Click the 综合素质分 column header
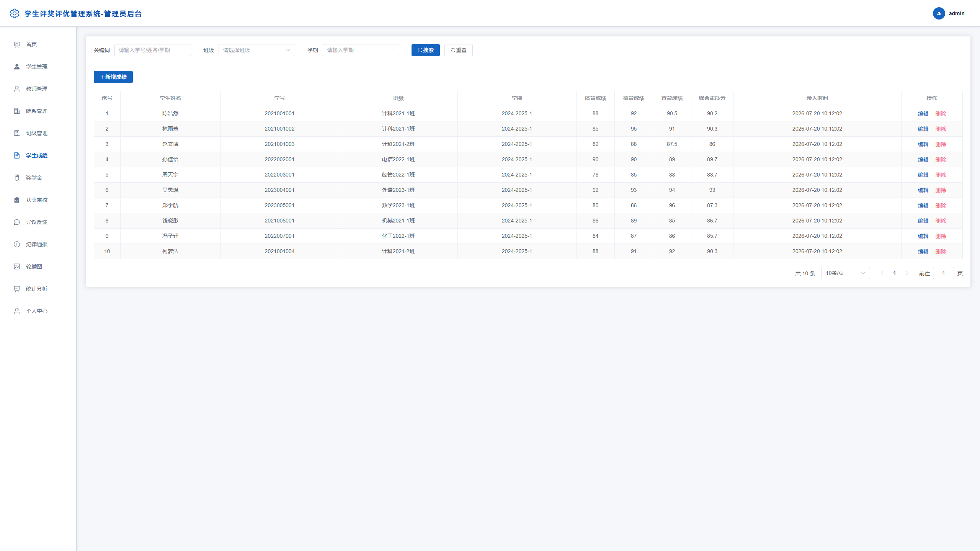This screenshot has width=980, height=551. pyautogui.click(x=712, y=98)
